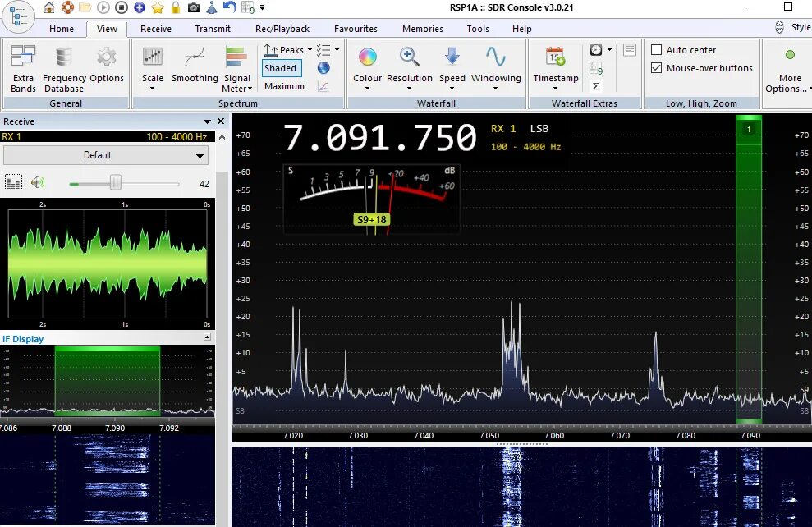Click the clock icon in Waterfall Extras
Screen dimensions: 812x527
[596, 50]
